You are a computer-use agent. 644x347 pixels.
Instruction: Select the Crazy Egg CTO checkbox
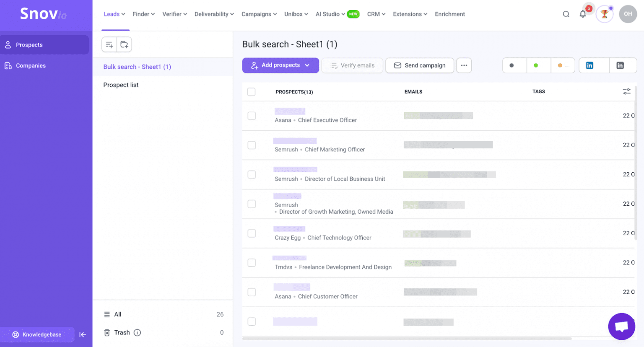coord(251,233)
